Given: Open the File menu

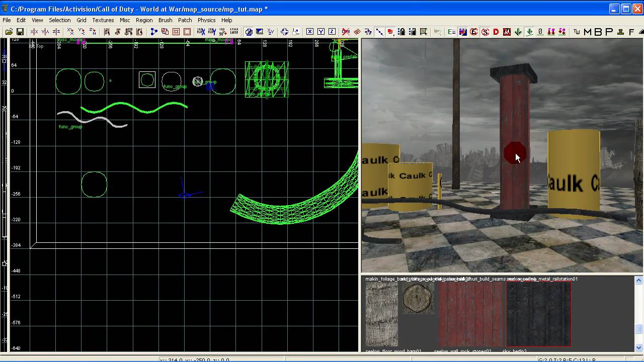Looking at the screenshot, I should (x=7, y=20).
